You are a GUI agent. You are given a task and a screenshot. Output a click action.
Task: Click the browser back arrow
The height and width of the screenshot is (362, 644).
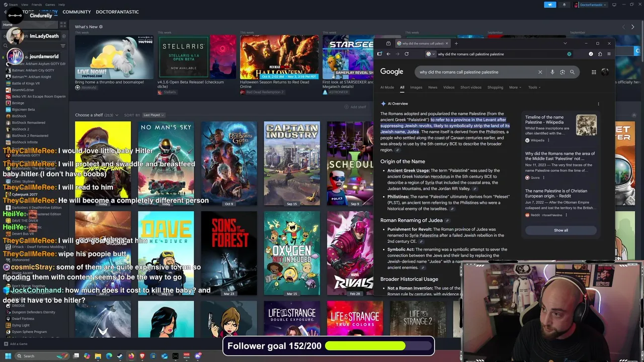pos(388,54)
